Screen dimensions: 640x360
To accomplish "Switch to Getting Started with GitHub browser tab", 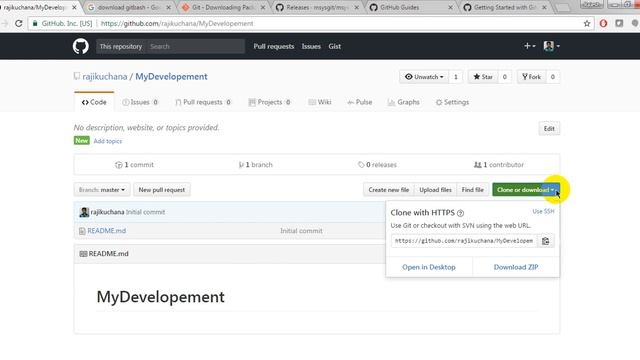I will (504, 7).
